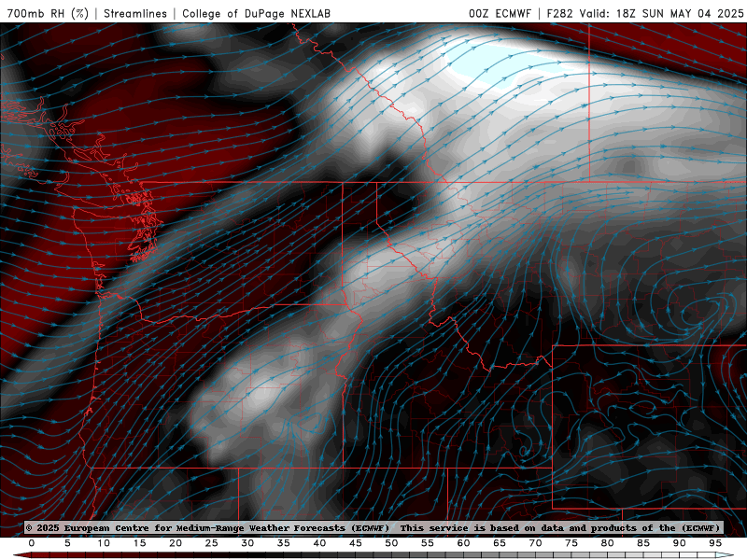747x560 pixels.
Task: Click the 'Streamlines' label in header
Action: tap(135, 13)
